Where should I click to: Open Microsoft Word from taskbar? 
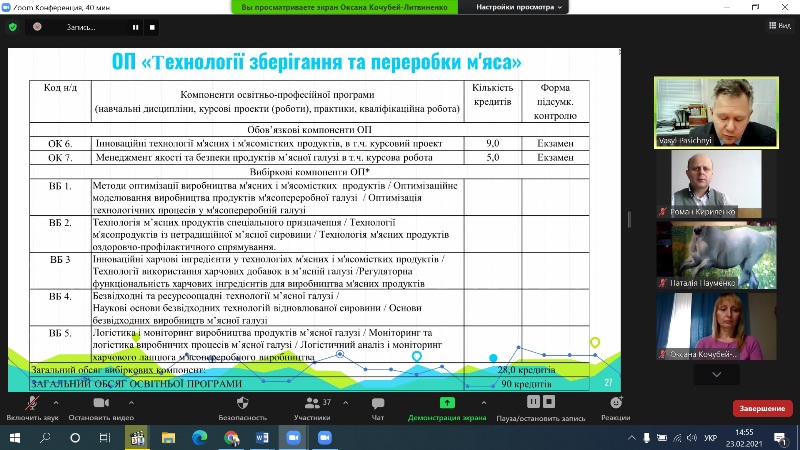[262, 438]
